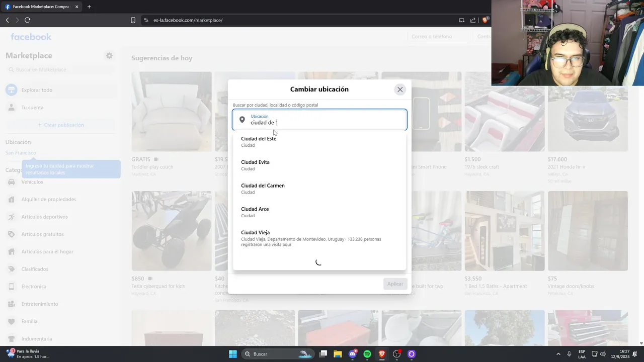Open 1976 sleek craft listing image
The image size is (644, 362).
pyautogui.click(x=505, y=112)
